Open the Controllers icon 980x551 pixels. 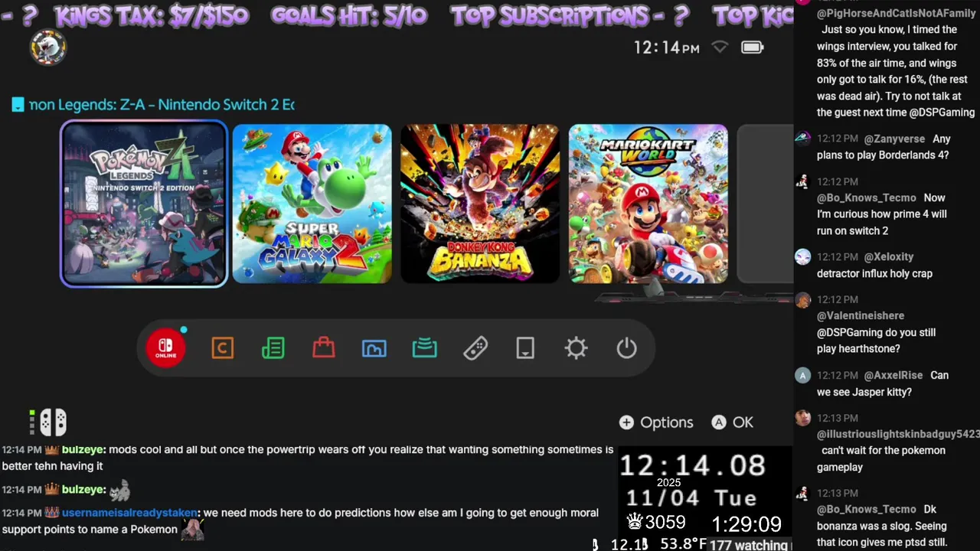point(475,348)
